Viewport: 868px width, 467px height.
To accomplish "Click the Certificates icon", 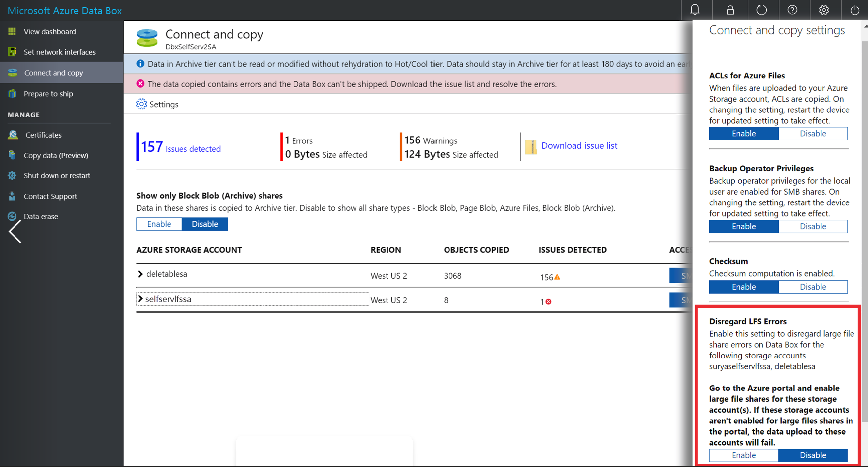I will (x=13, y=134).
